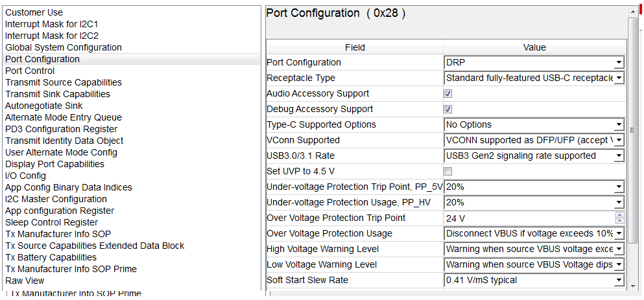Open the Port Configuration DRP dropdown
This screenshot has height=300, width=644.
(x=534, y=63)
